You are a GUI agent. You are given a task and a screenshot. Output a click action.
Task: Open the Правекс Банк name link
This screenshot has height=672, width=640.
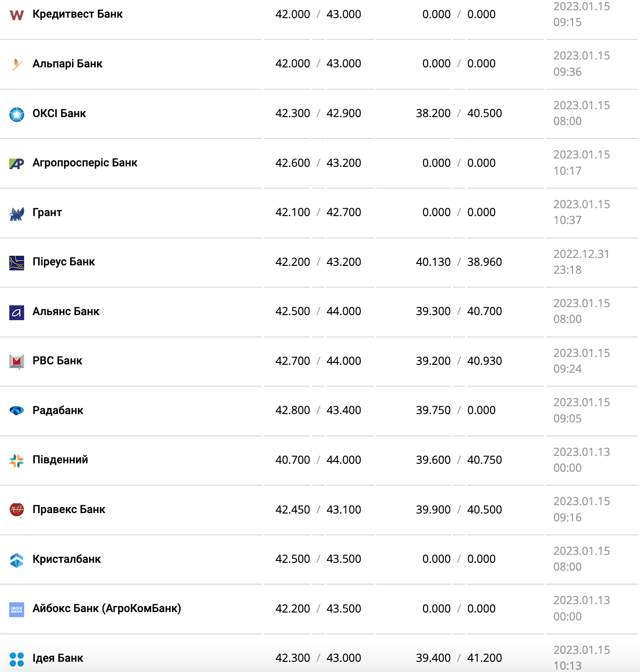(x=69, y=509)
